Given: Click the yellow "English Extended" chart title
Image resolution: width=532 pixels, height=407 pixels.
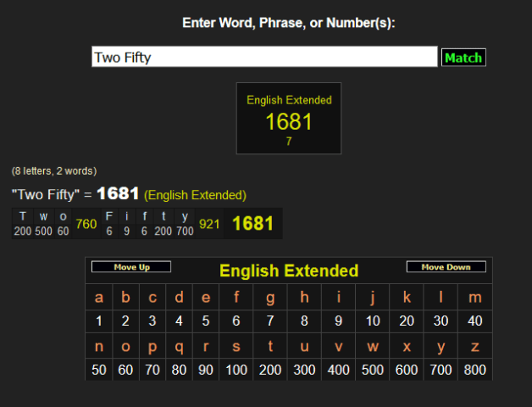Looking at the screenshot, I should coord(289,271).
